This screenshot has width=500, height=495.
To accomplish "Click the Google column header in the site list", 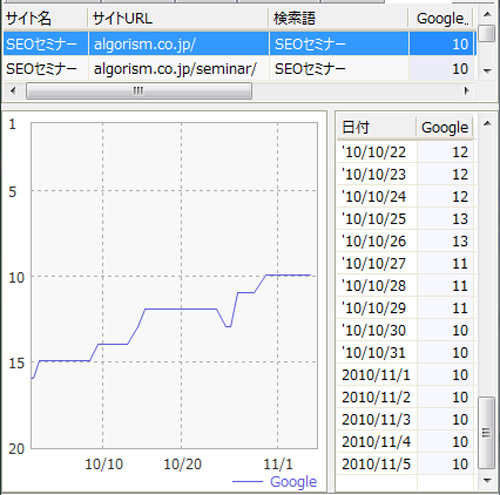I will 442,18.
